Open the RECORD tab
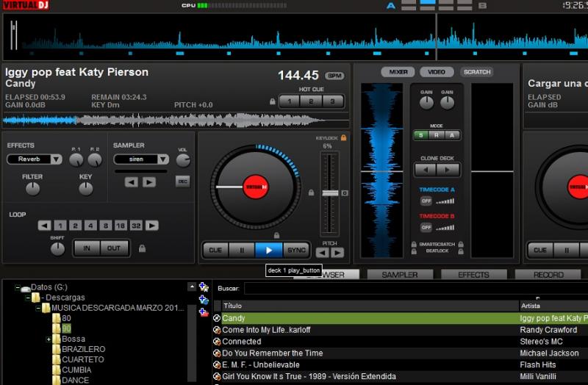This screenshot has height=385, width=588. (548, 276)
